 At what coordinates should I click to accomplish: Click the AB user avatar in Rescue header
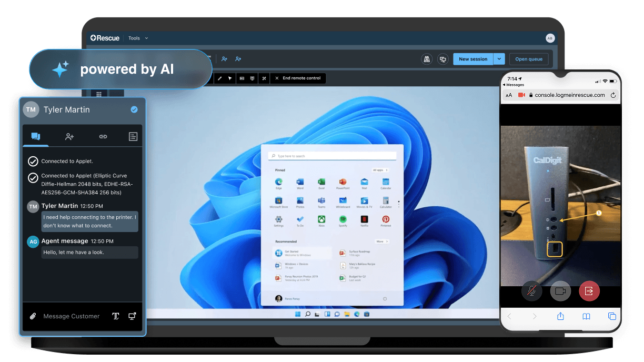(550, 38)
